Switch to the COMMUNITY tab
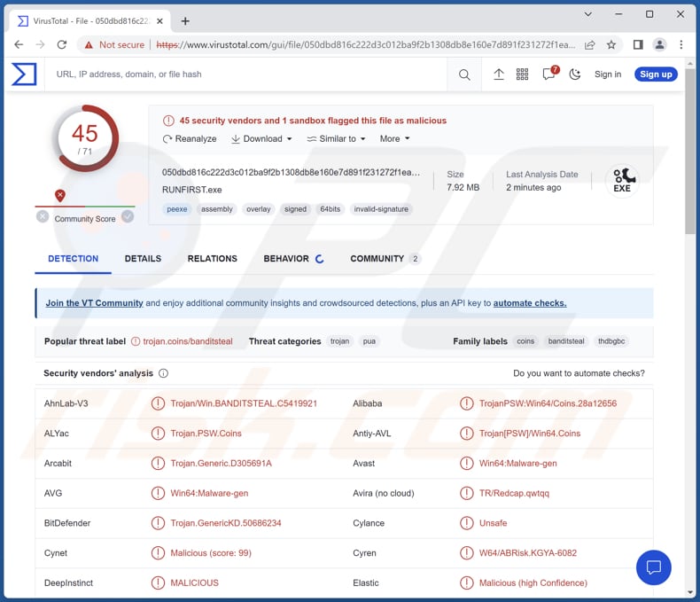700x602 pixels. coord(385,259)
